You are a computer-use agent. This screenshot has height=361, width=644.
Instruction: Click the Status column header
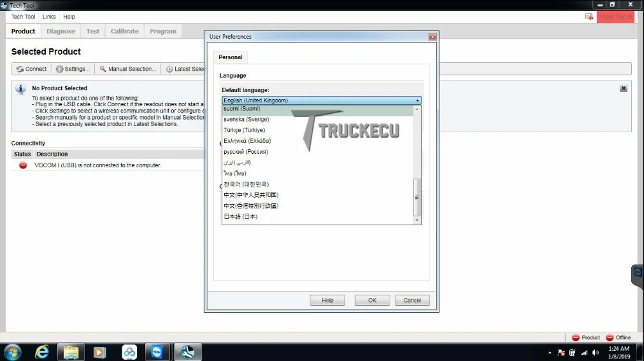pos(22,154)
